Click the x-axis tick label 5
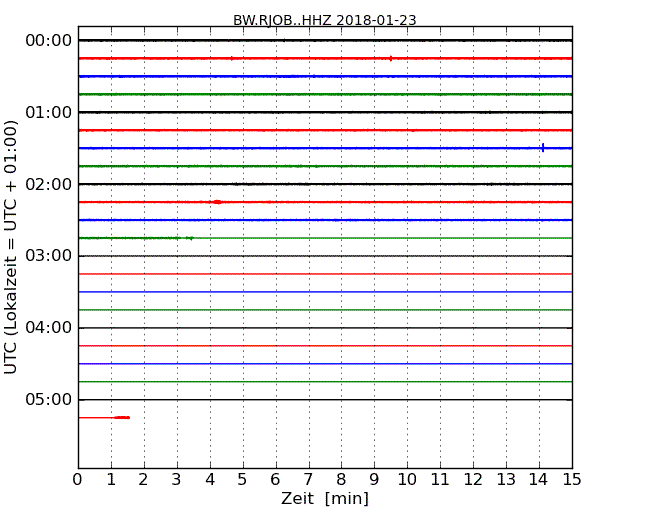 tap(242, 479)
